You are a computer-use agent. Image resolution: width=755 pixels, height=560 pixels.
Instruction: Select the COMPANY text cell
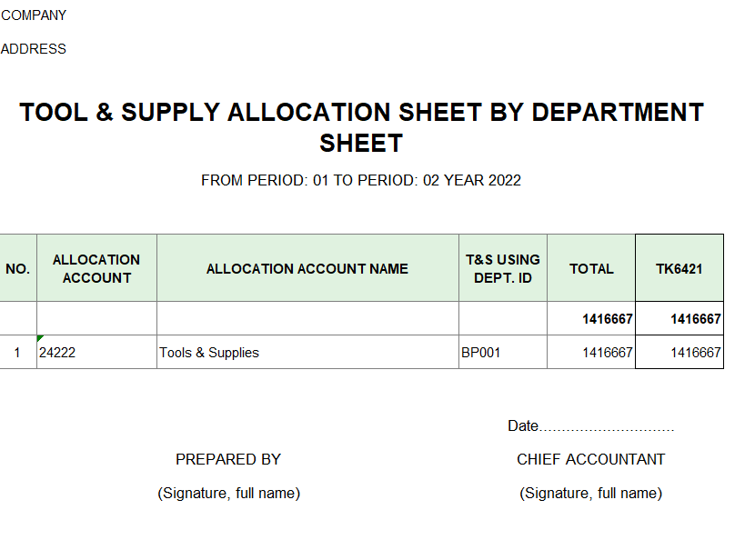click(34, 15)
